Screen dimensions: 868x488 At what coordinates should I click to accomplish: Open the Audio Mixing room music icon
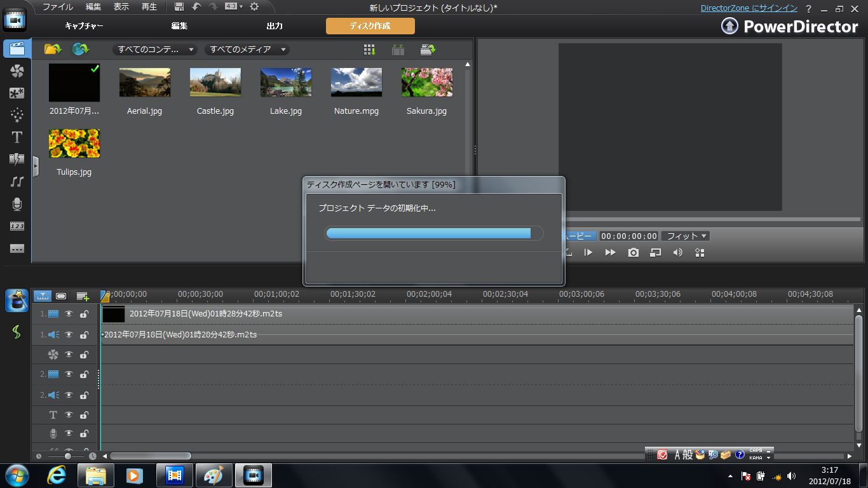17,182
